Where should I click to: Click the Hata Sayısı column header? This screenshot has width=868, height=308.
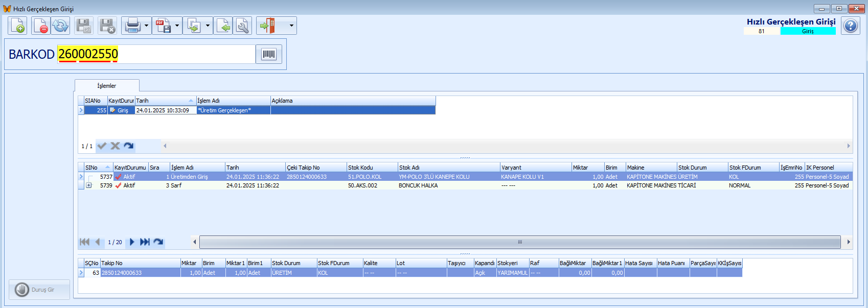641,263
